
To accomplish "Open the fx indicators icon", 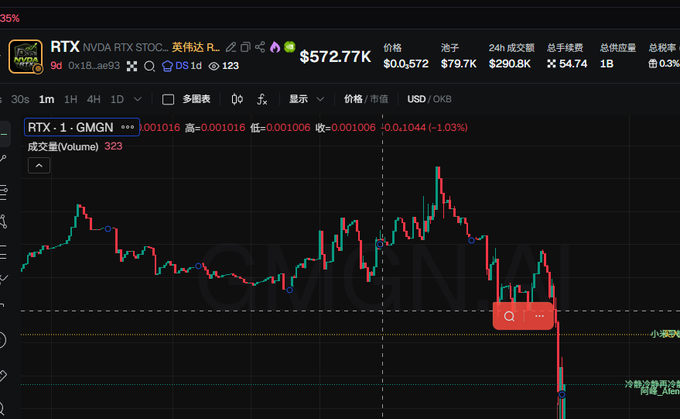I will [262, 99].
